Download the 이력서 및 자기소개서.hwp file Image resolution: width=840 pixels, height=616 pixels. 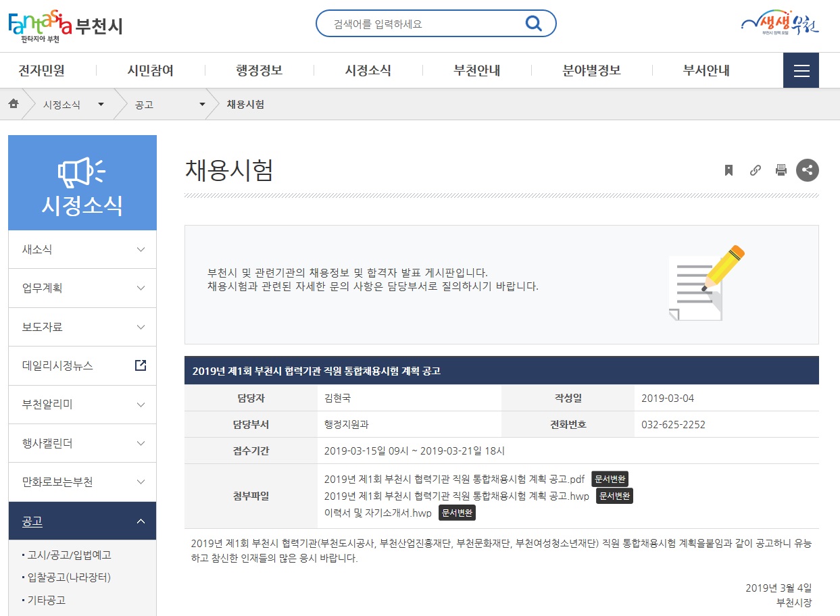pyautogui.click(x=378, y=513)
